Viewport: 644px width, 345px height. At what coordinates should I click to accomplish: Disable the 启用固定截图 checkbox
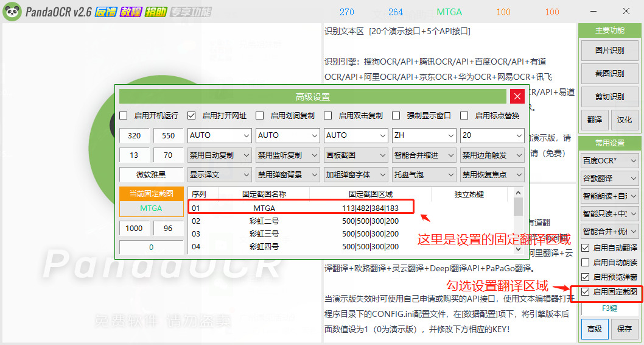(x=586, y=292)
